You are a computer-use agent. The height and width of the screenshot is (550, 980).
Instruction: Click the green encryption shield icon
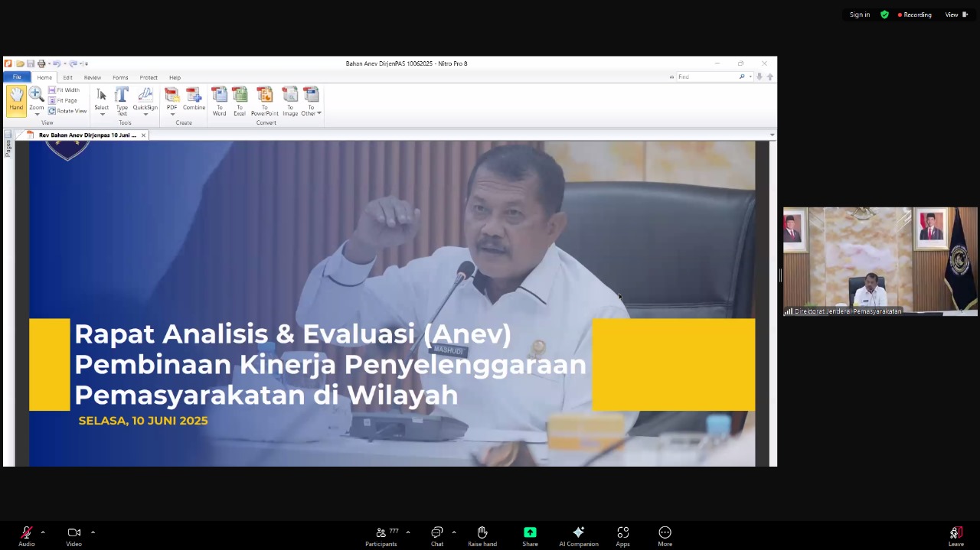tap(884, 15)
